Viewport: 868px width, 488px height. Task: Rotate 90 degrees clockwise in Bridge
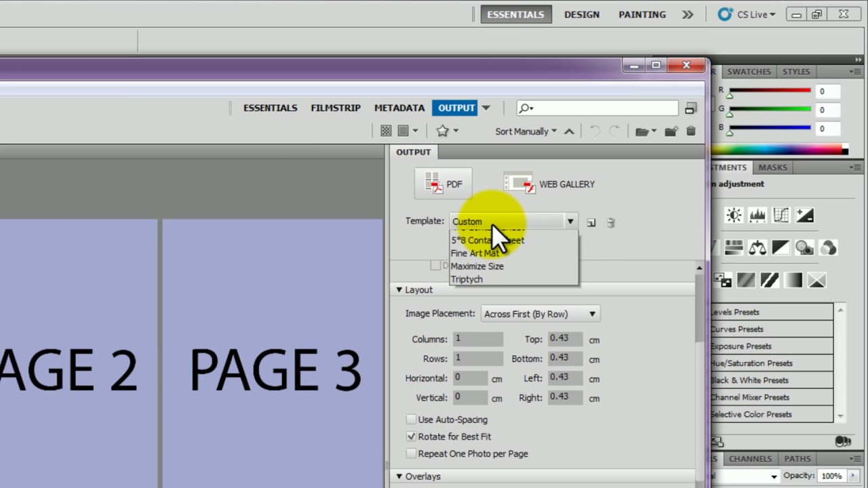(614, 131)
